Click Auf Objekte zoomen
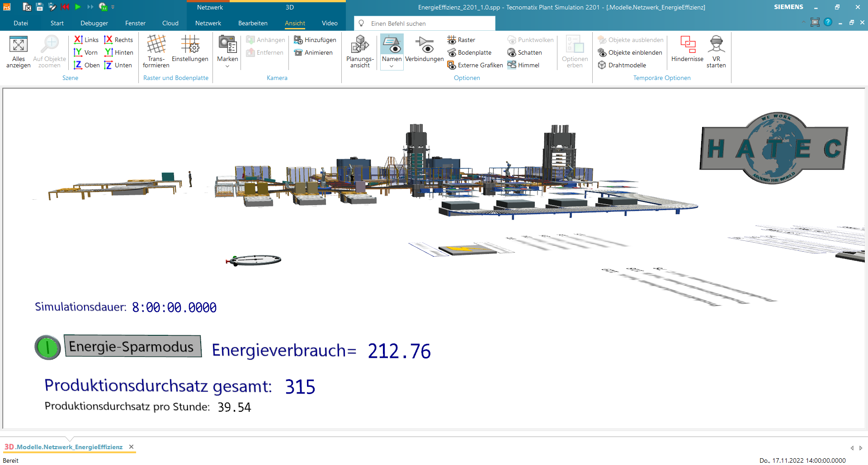 [50, 51]
